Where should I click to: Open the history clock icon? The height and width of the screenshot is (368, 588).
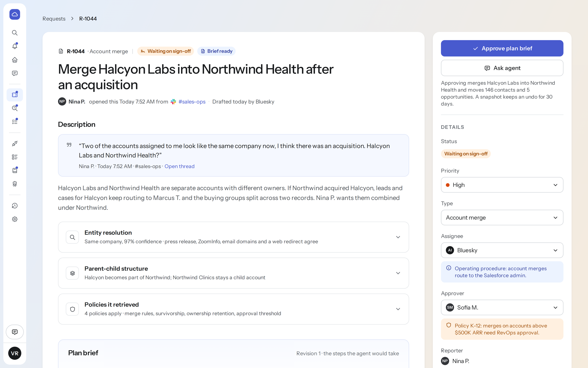click(x=15, y=206)
